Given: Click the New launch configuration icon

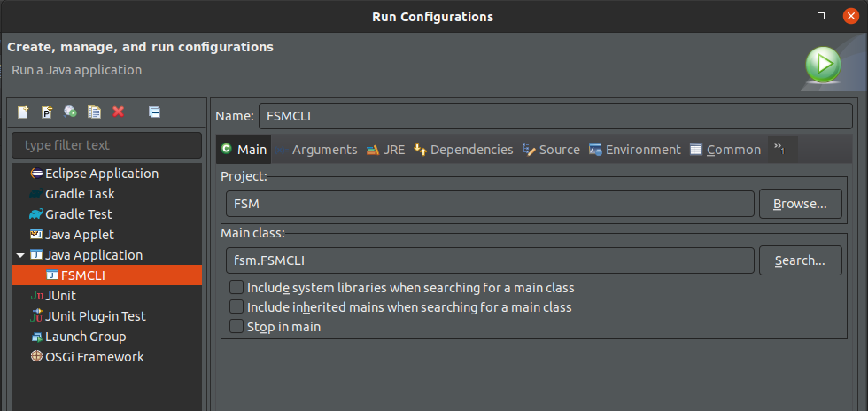Looking at the screenshot, I should 23,112.
